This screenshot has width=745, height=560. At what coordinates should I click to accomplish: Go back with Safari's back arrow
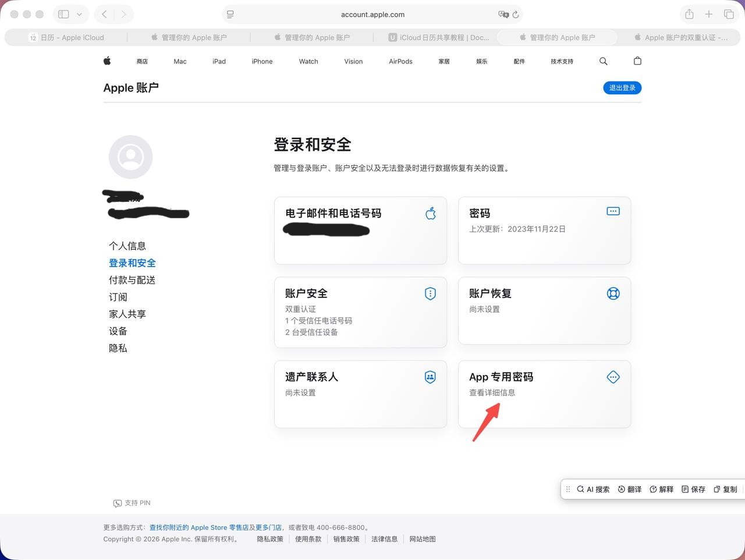tap(104, 14)
